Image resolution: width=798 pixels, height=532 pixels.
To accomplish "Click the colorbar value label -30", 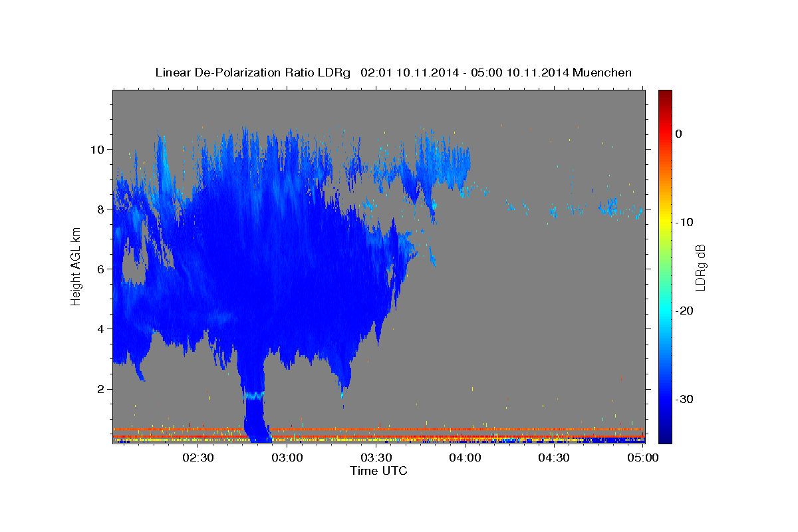I will [684, 399].
